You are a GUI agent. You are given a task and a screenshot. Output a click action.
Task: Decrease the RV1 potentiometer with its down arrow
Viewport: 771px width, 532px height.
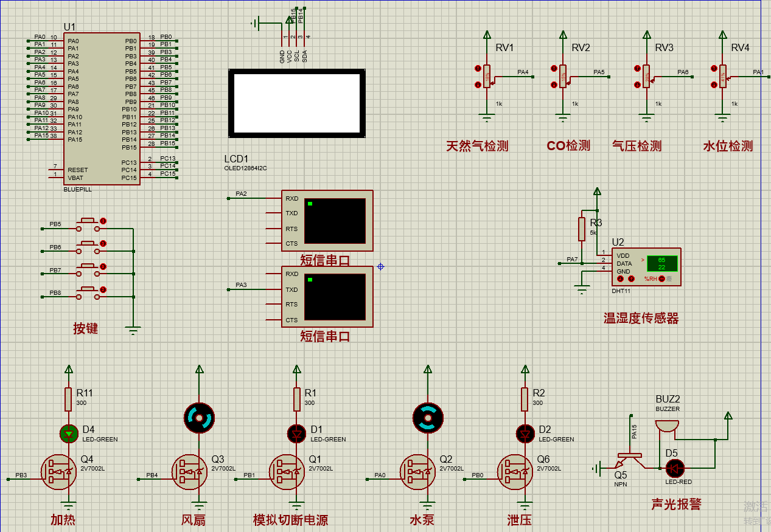pyautogui.click(x=478, y=85)
